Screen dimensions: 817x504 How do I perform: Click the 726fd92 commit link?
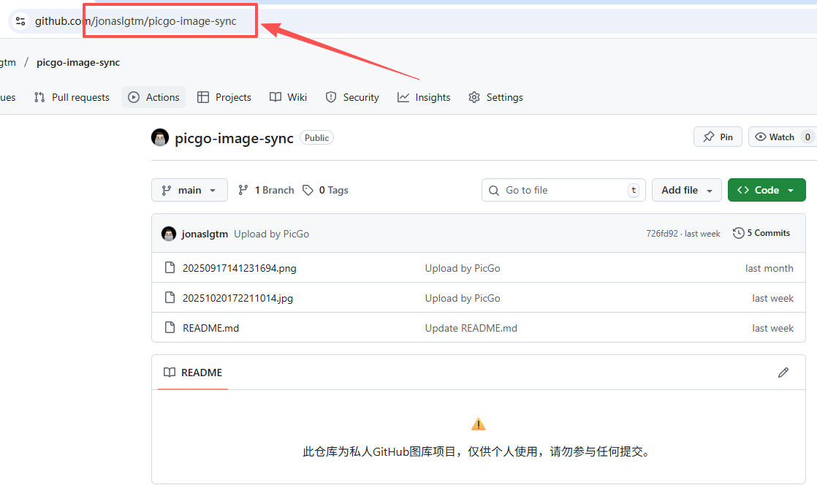click(x=662, y=232)
